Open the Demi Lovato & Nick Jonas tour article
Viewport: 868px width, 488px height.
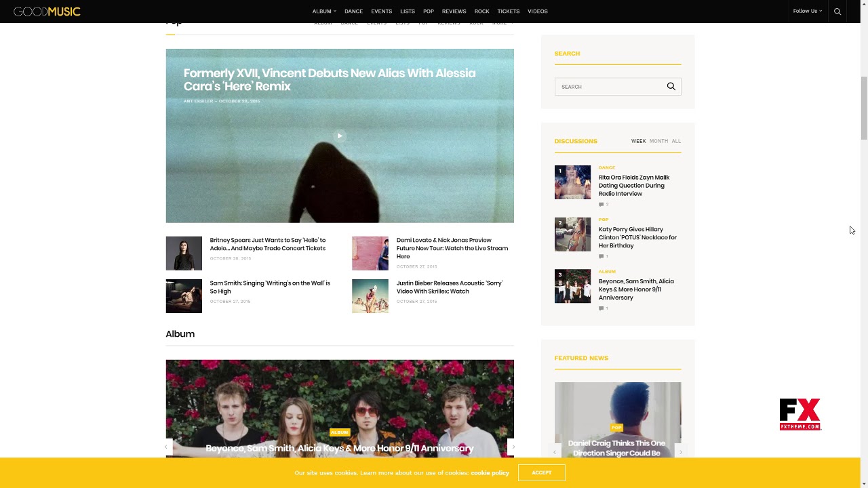click(x=452, y=248)
